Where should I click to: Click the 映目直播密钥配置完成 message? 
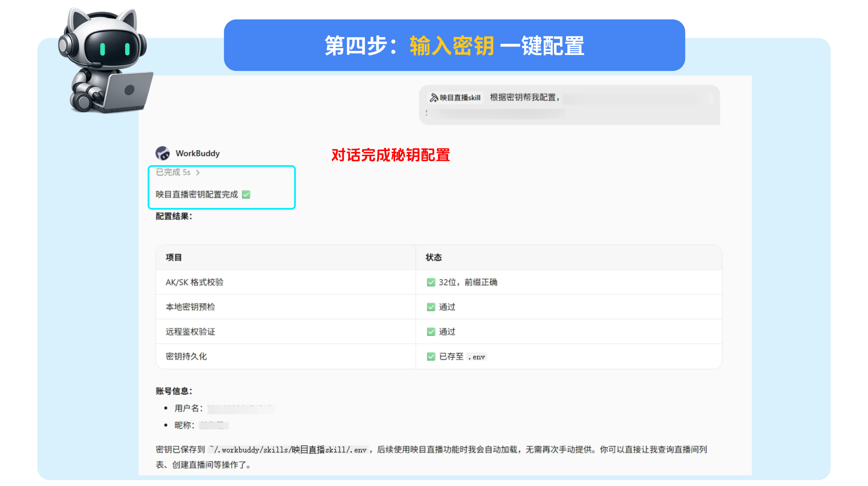click(x=197, y=194)
